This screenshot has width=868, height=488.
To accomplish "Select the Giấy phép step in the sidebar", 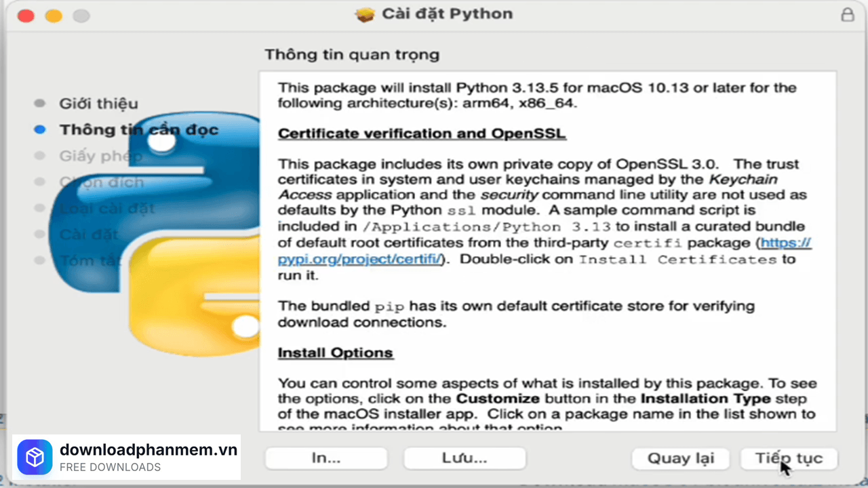I will tap(100, 156).
